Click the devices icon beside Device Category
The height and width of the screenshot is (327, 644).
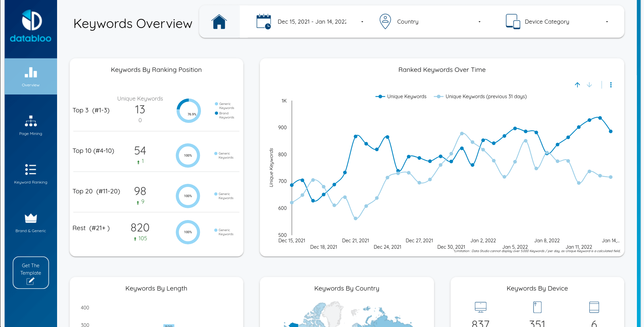512,21
